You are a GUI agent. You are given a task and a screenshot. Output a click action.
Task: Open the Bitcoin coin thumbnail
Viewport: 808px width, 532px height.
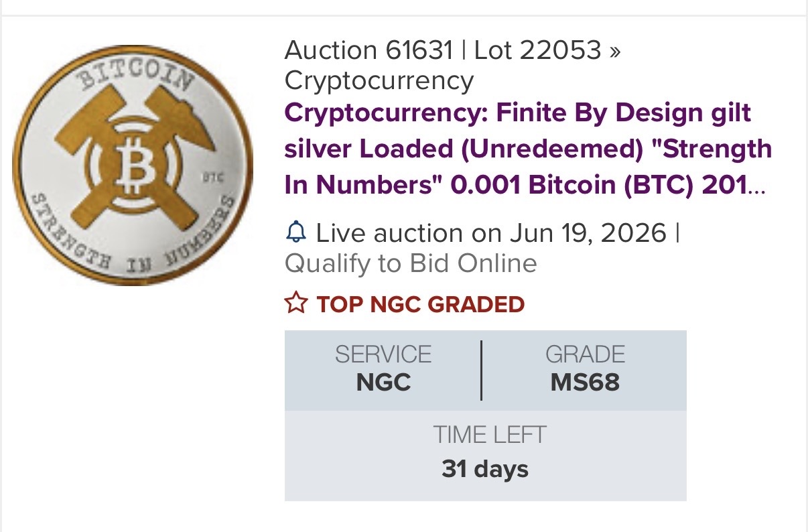point(133,165)
